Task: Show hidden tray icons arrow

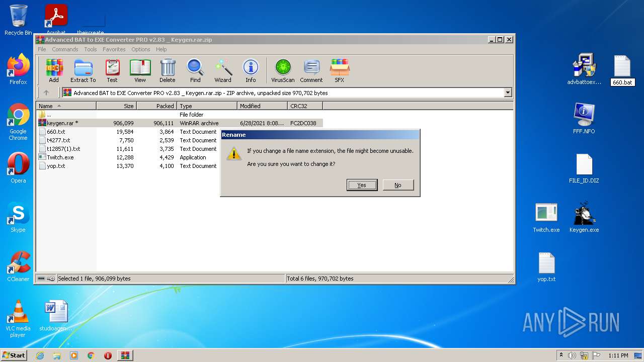Action: coord(561,355)
